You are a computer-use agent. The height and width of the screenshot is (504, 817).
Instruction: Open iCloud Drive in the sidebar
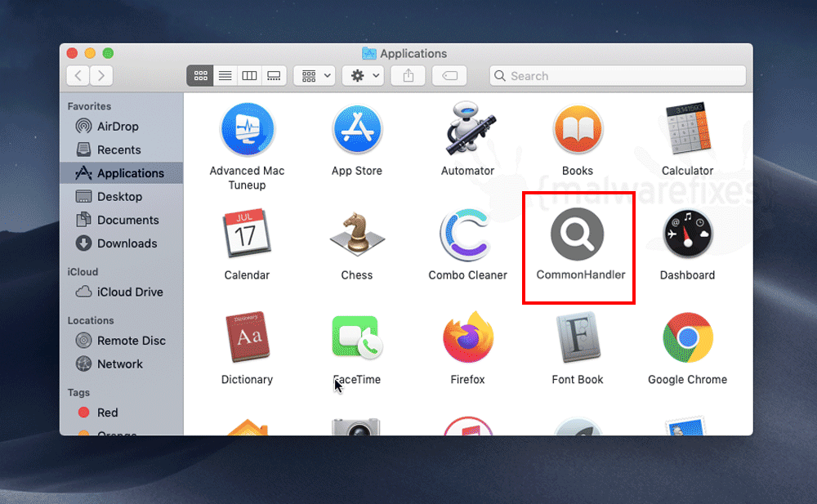122,292
